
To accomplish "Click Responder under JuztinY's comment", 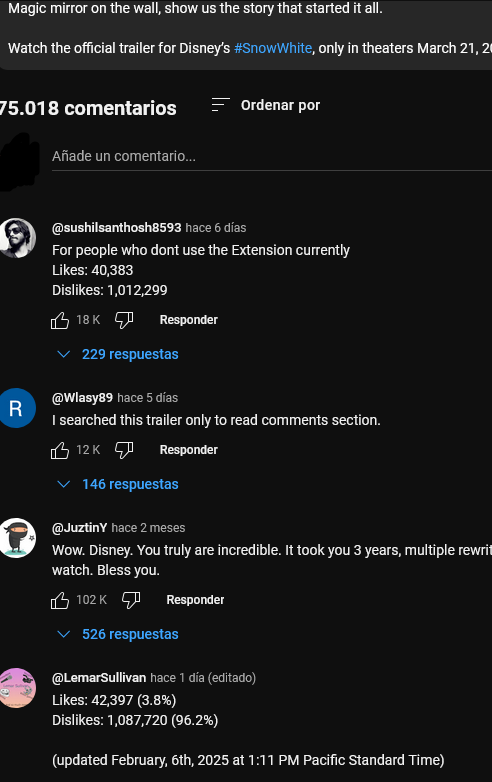I will (195, 600).
